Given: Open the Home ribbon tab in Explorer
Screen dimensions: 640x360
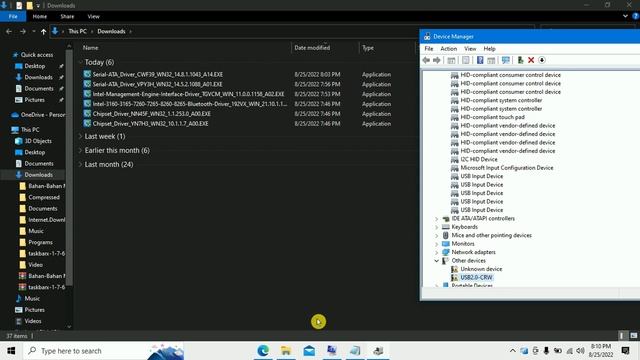Looking at the screenshot, I should pyautogui.click(x=40, y=16).
